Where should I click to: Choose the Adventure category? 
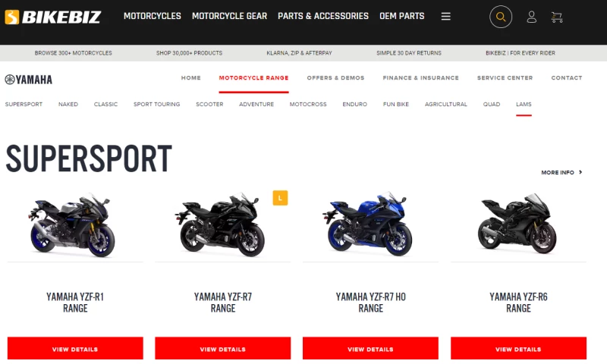[256, 104]
